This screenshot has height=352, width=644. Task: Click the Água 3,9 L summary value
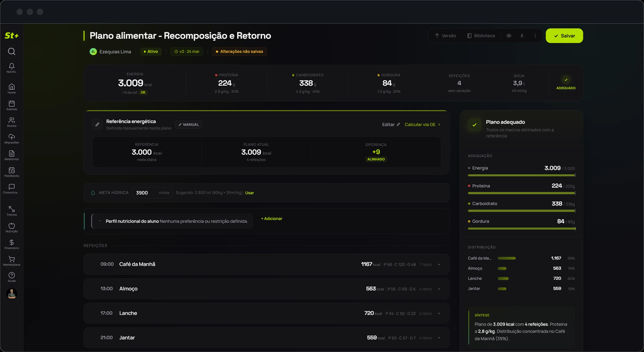(x=519, y=83)
